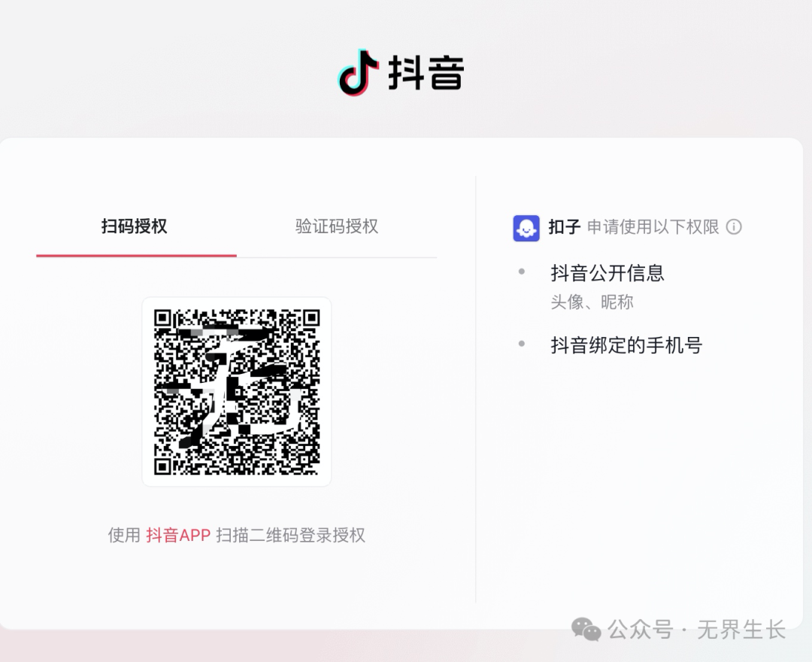The width and height of the screenshot is (812, 662).
Task: Select the 抖音绑定的手机号 permission item
Action: (x=626, y=345)
